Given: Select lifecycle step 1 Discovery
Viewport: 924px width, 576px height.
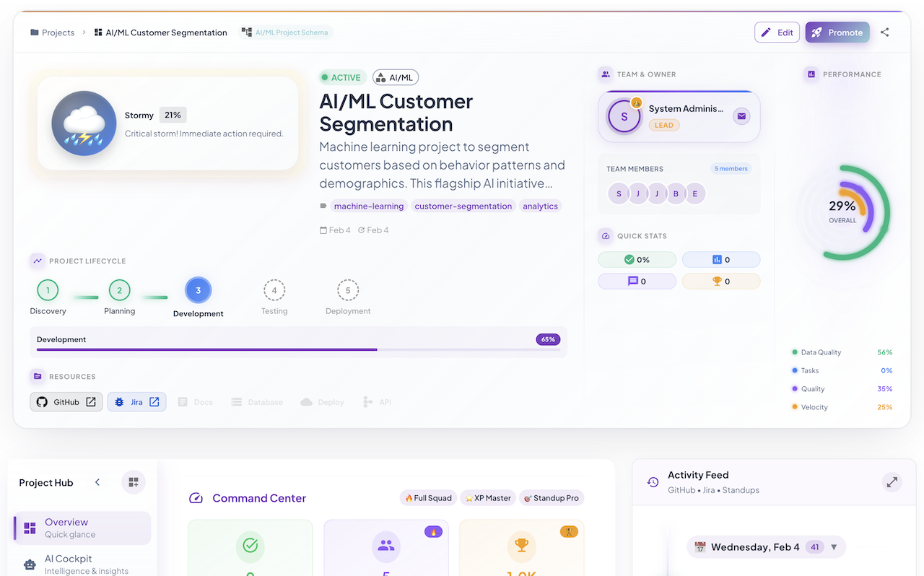Looking at the screenshot, I should [48, 291].
